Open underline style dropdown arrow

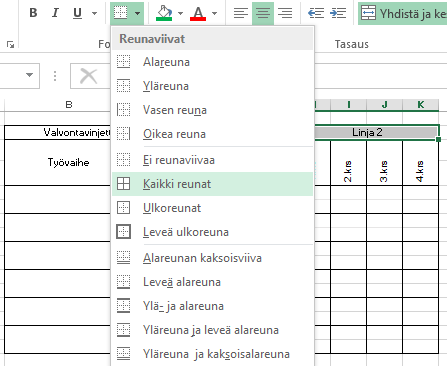94,13
